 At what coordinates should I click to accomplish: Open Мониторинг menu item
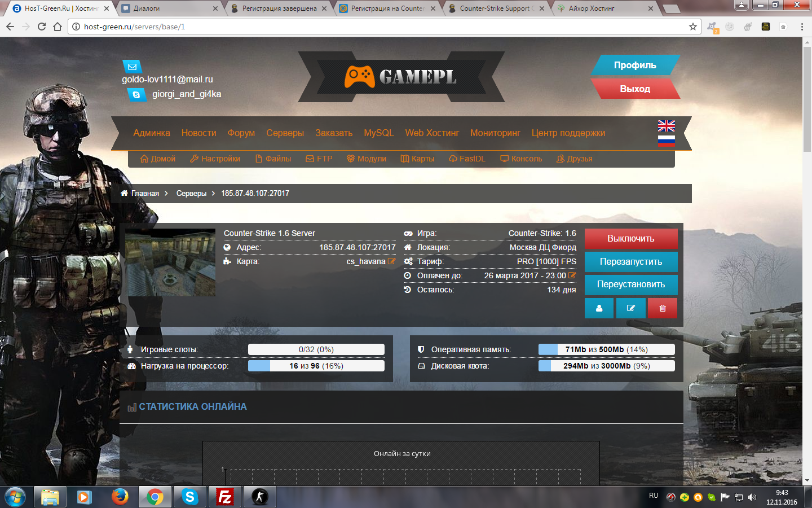[495, 133]
